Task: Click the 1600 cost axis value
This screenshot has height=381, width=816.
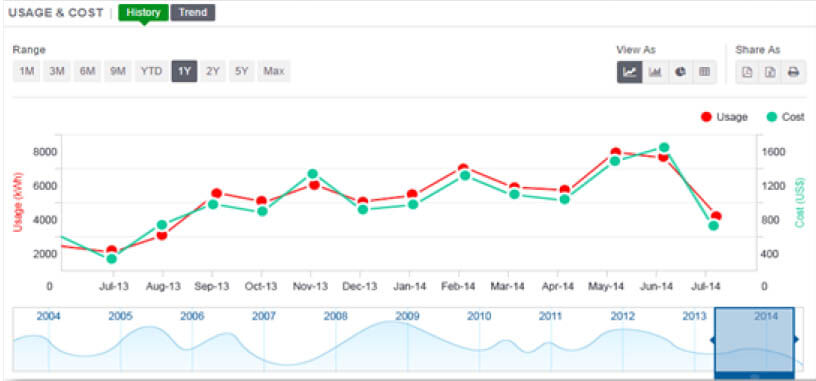Action: (775, 151)
